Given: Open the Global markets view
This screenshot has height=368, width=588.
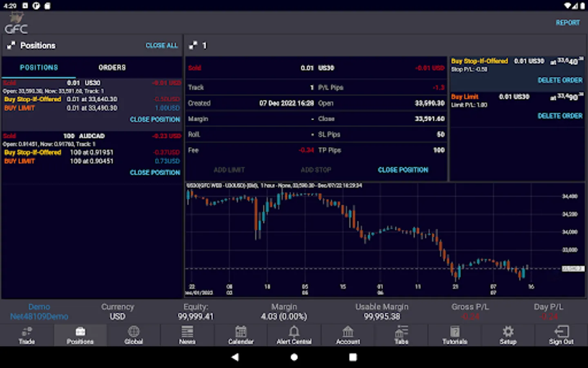Looking at the screenshot, I should 134,335.
